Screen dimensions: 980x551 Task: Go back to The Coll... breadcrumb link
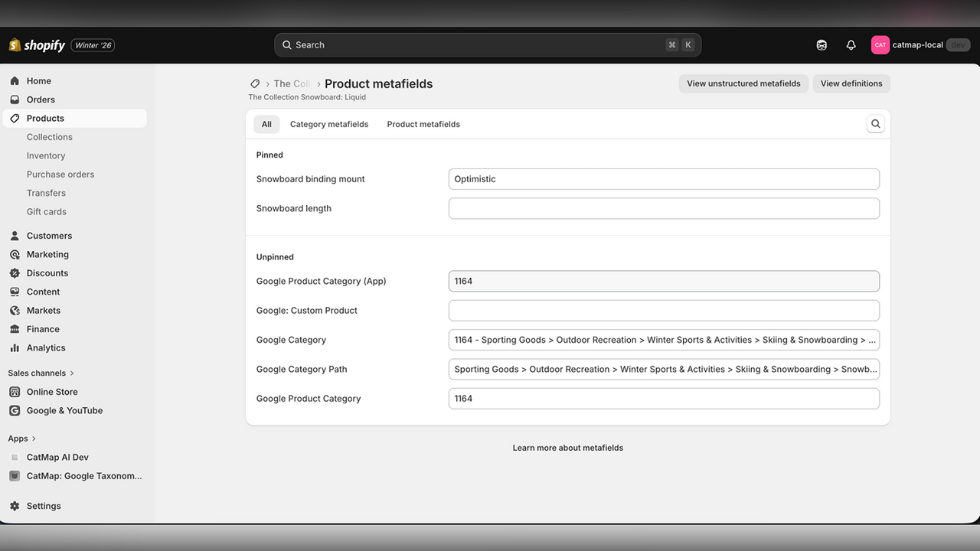click(292, 84)
